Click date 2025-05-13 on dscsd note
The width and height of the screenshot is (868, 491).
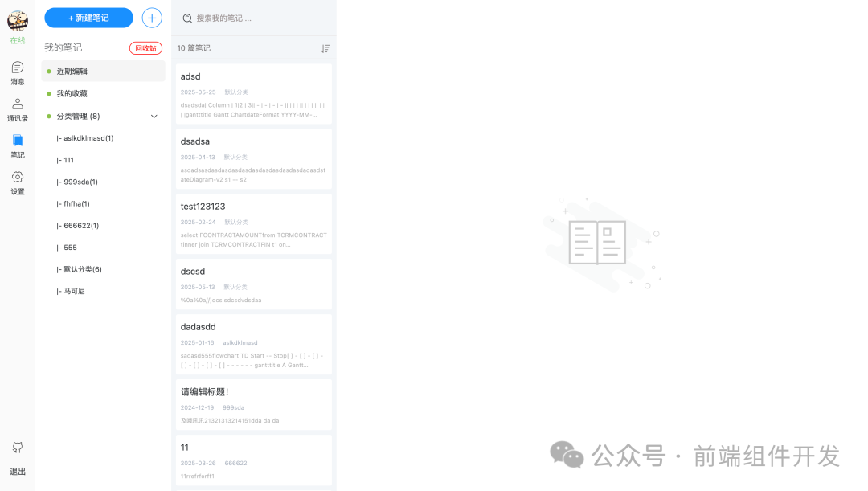(x=198, y=288)
